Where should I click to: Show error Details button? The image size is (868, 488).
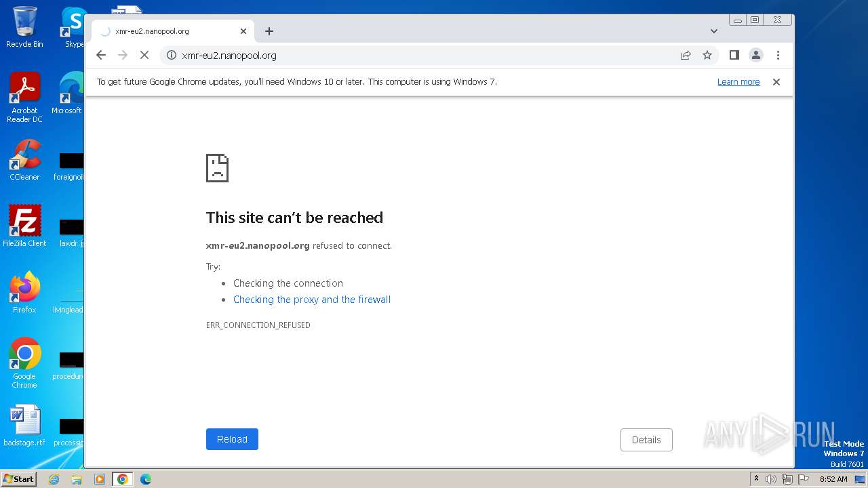coord(646,440)
